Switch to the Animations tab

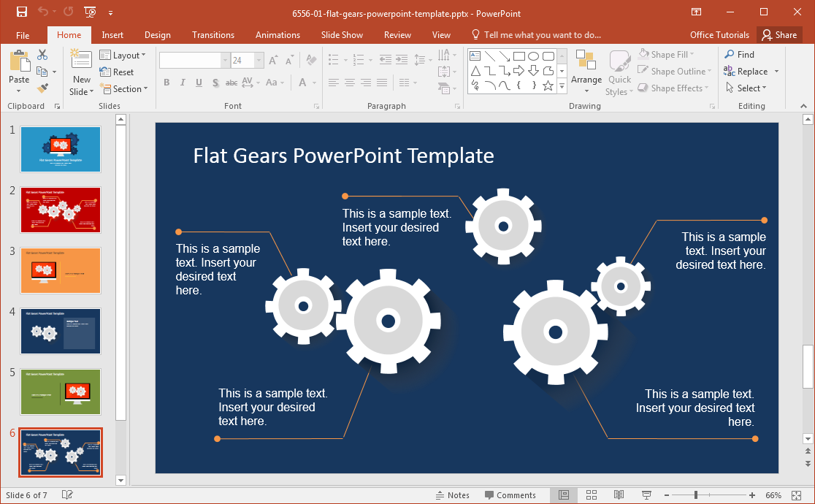pyautogui.click(x=278, y=35)
